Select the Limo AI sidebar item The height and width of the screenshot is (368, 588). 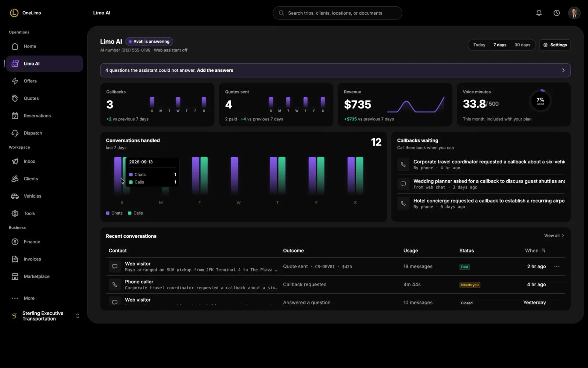point(44,64)
